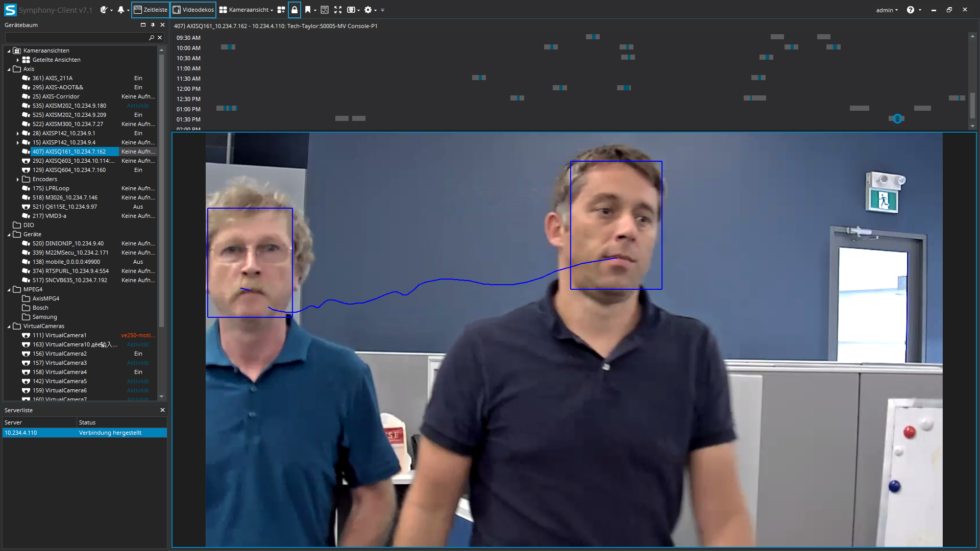Toggle the Videodekos button

pyautogui.click(x=193, y=10)
